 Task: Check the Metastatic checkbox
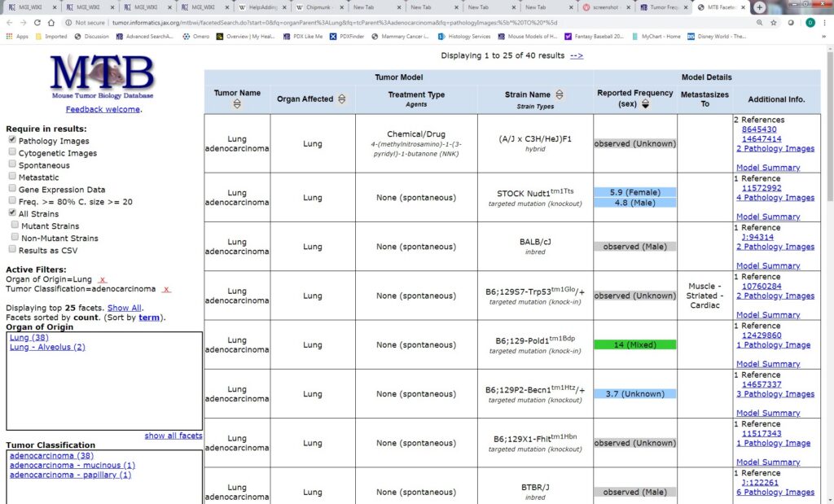(12, 176)
